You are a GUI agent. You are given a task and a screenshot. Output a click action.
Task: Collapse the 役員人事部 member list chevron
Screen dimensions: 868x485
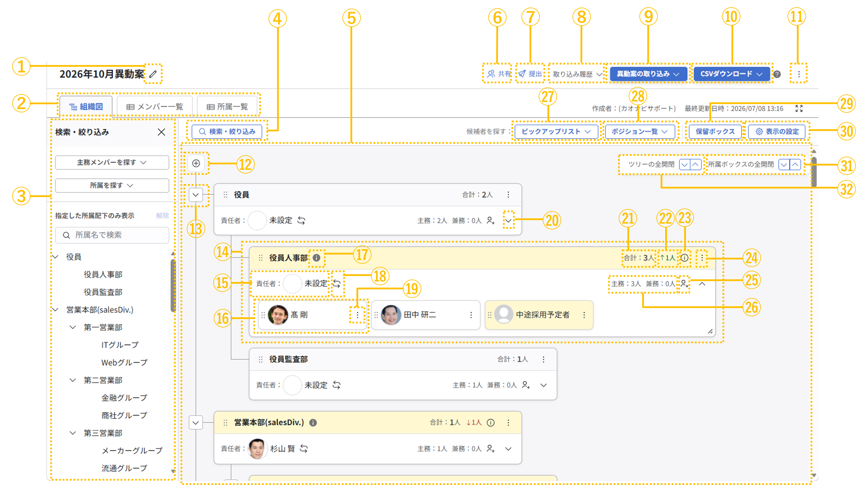(702, 284)
